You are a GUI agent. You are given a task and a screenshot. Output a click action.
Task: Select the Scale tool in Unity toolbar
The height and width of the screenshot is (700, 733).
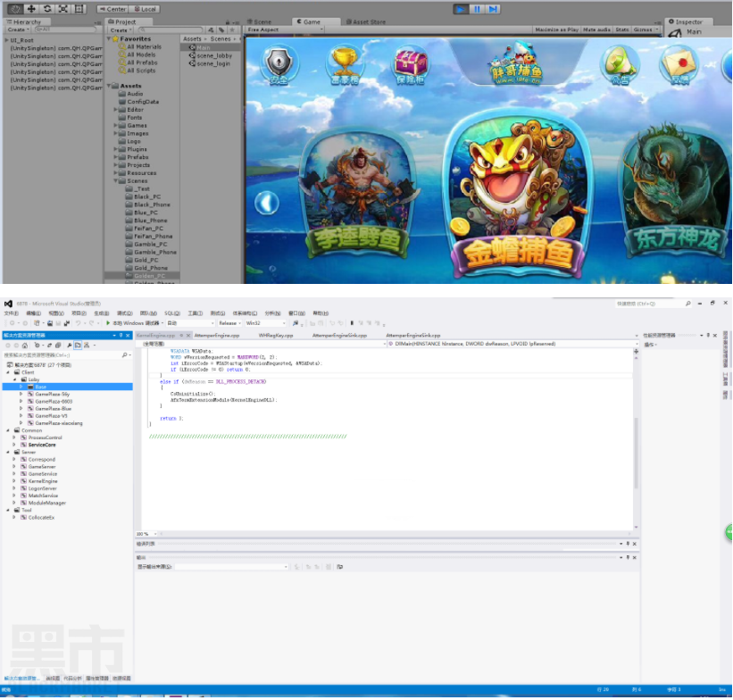point(63,9)
